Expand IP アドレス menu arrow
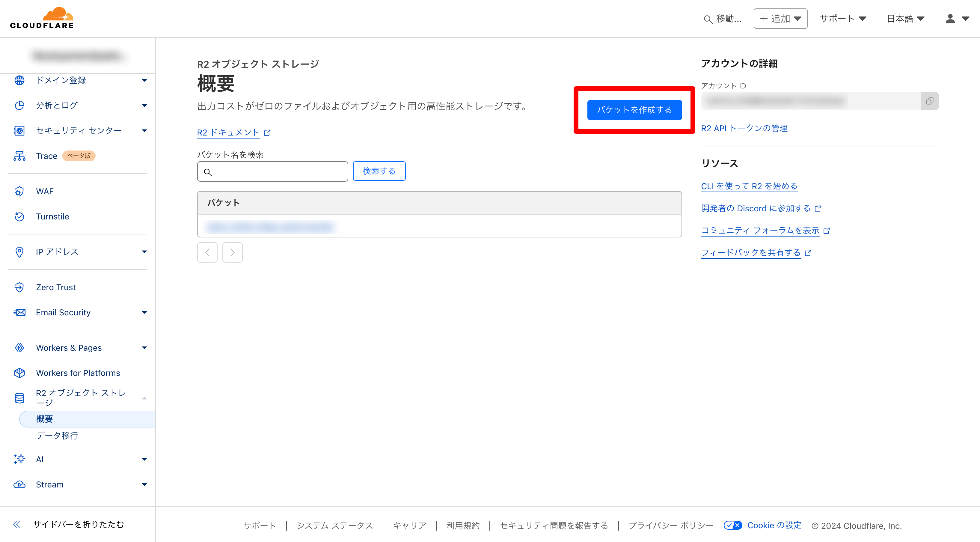980x542 pixels. (x=144, y=252)
